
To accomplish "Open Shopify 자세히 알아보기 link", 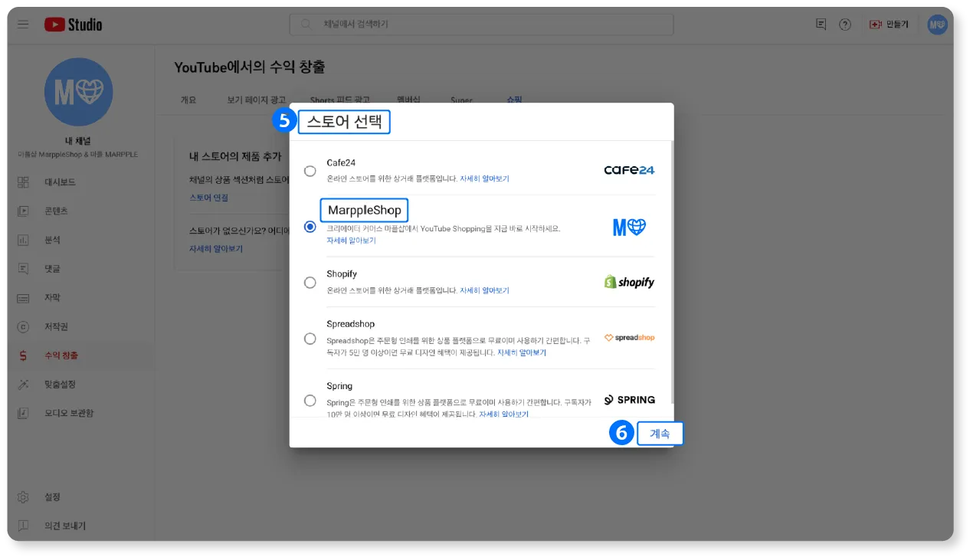I will tap(484, 290).
